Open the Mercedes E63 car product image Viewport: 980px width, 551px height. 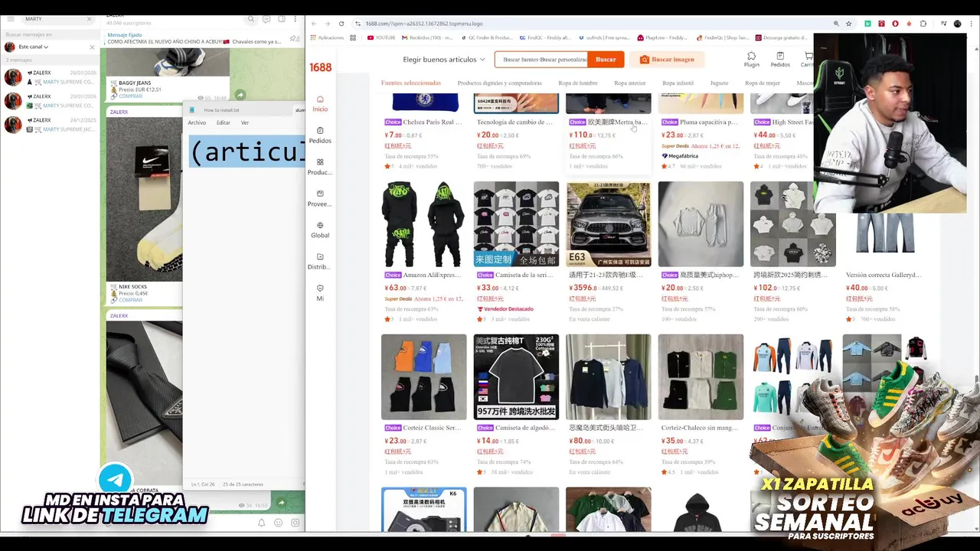click(609, 224)
